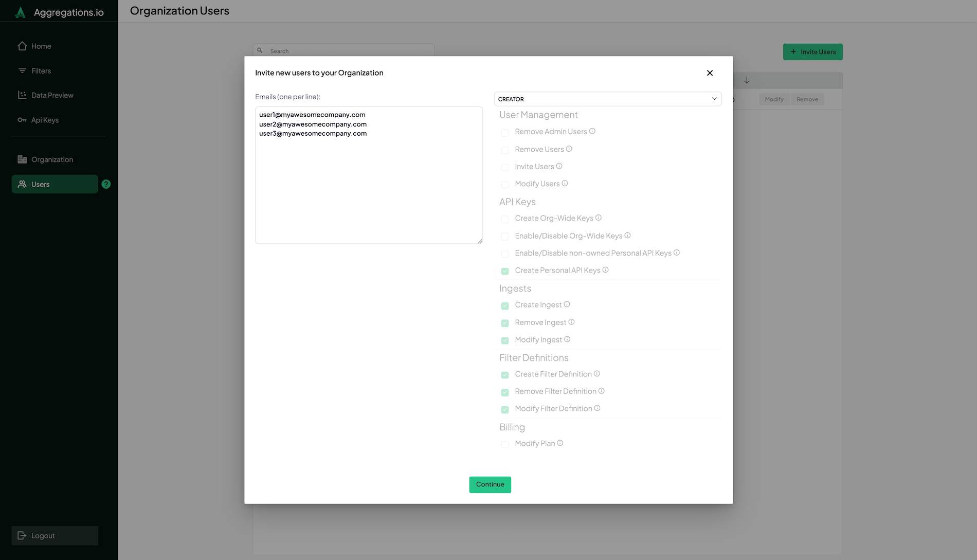Click the Aggregations.io logo icon
The image size is (977, 560).
tap(21, 12)
